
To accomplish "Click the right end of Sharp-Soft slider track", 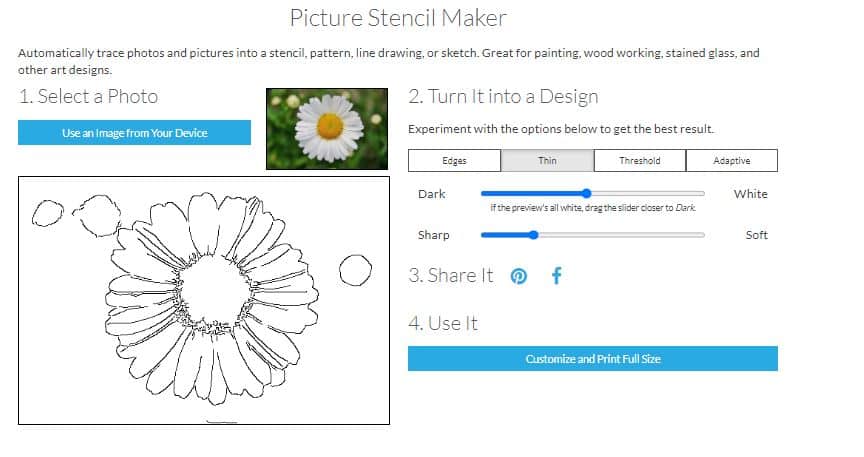I will pos(702,235).
